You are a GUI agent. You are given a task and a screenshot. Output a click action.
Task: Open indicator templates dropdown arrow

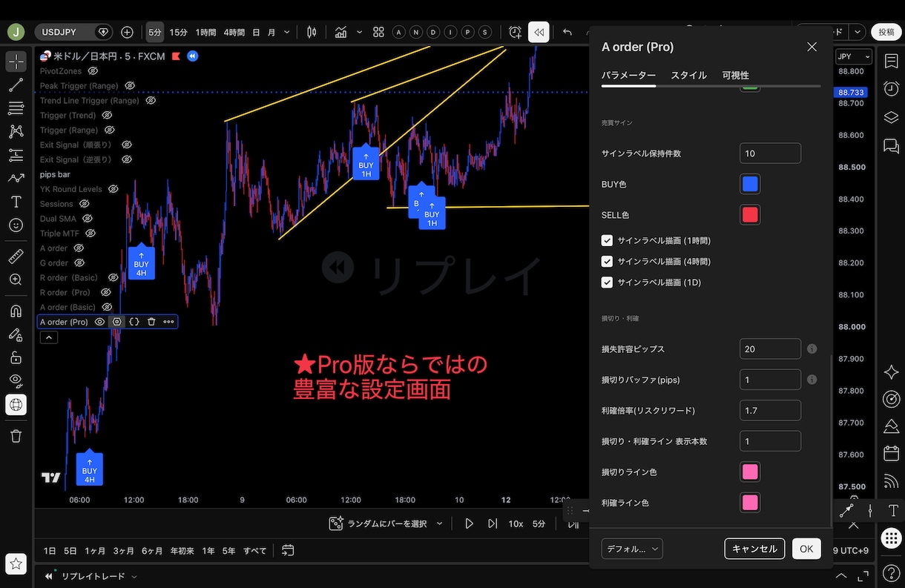360,32
